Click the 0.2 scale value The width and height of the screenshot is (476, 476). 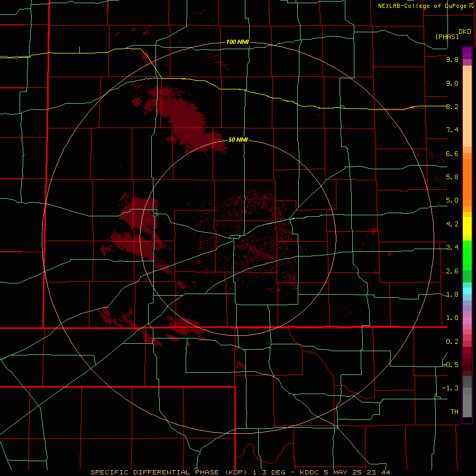452,342
